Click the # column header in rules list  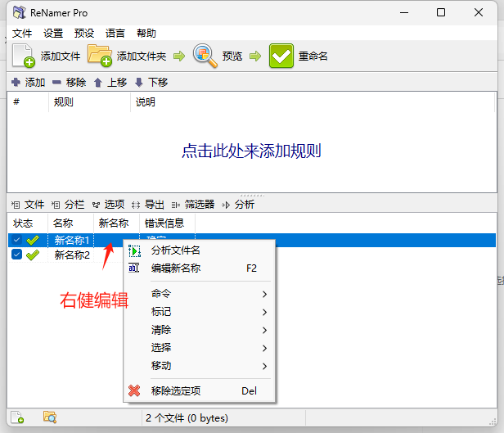tap(28, 102)
